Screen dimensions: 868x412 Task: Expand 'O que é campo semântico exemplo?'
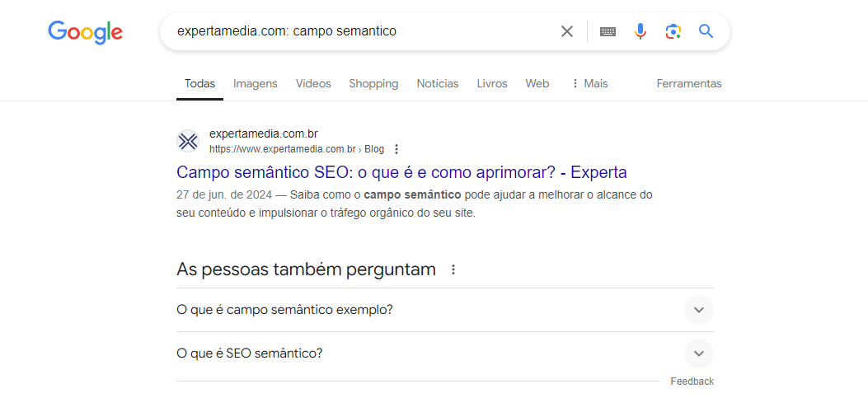tap(444, 310)
